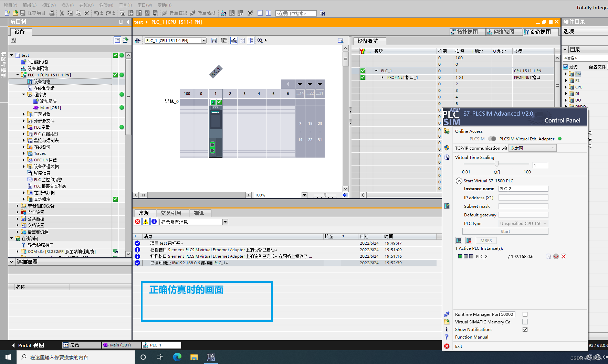Click the time scaling value field
608x364 pixels.
tap(540, 165)
